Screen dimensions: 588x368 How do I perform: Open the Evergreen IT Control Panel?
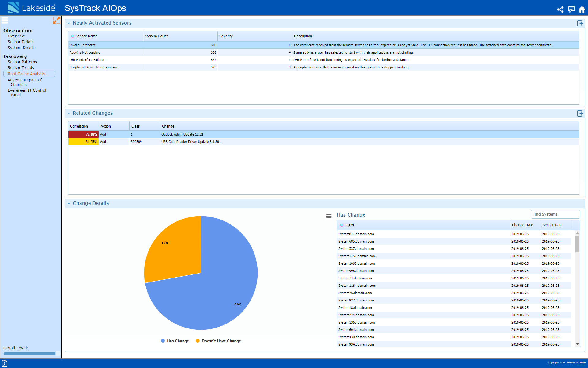27,92
